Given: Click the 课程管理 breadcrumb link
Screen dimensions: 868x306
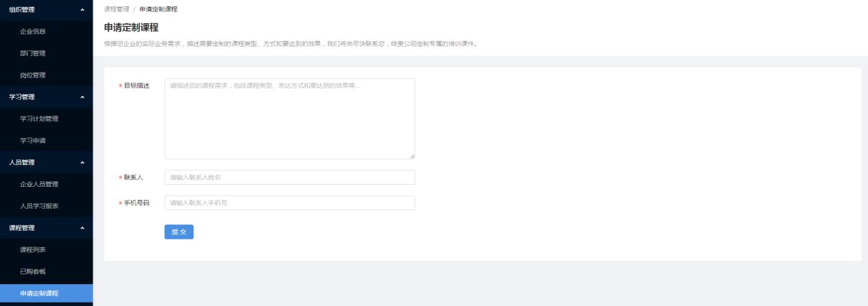Looking at the screenshot, I should click(x=117, y=8).
